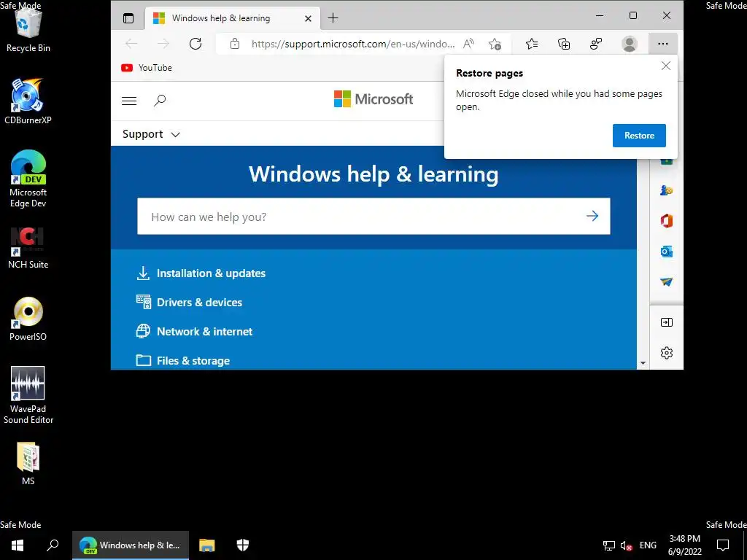Open Read aloud from address bar
This screenshot has height=560, width=747.
click(469, 44)
